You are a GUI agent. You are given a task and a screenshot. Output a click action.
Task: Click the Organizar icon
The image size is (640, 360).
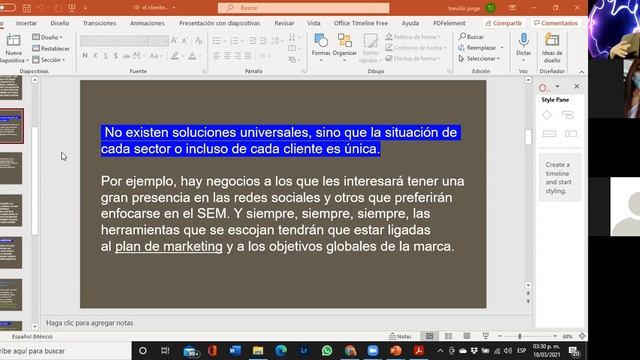[x=344, y=41]
